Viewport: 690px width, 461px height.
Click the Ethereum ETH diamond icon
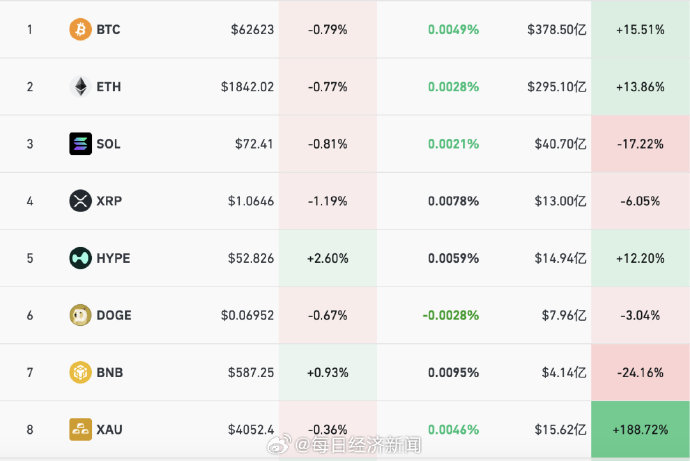click(x=81, y=87)
